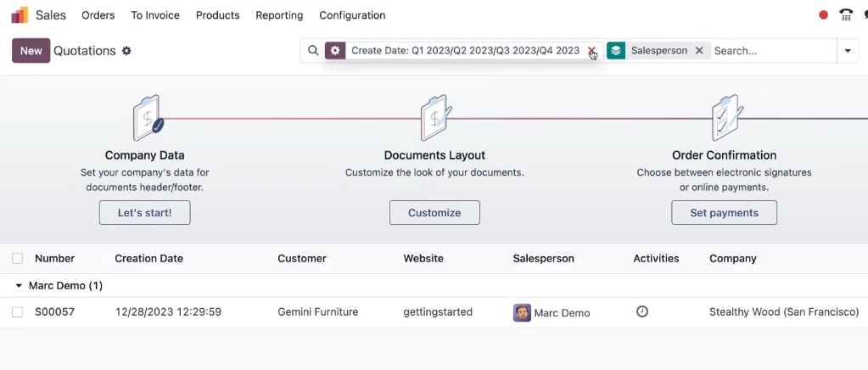Click the Documents Layout step icon
The width and height of the screenshot is (868, 370).
coord(435,117)
